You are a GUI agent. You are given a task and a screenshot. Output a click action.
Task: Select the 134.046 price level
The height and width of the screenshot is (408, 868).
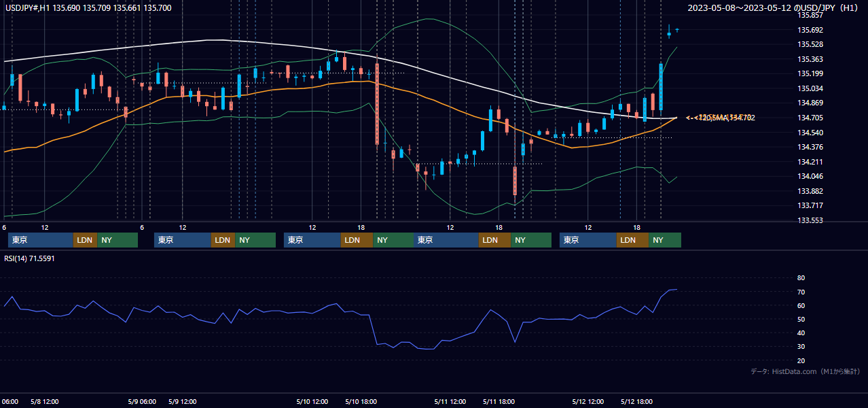click(810, 176)
